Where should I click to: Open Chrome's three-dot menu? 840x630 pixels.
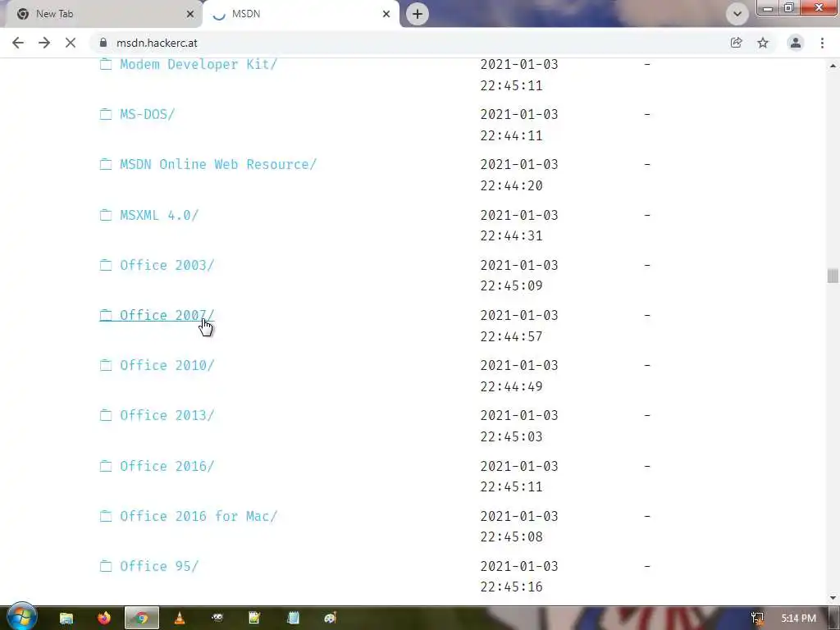click(822, 43)
